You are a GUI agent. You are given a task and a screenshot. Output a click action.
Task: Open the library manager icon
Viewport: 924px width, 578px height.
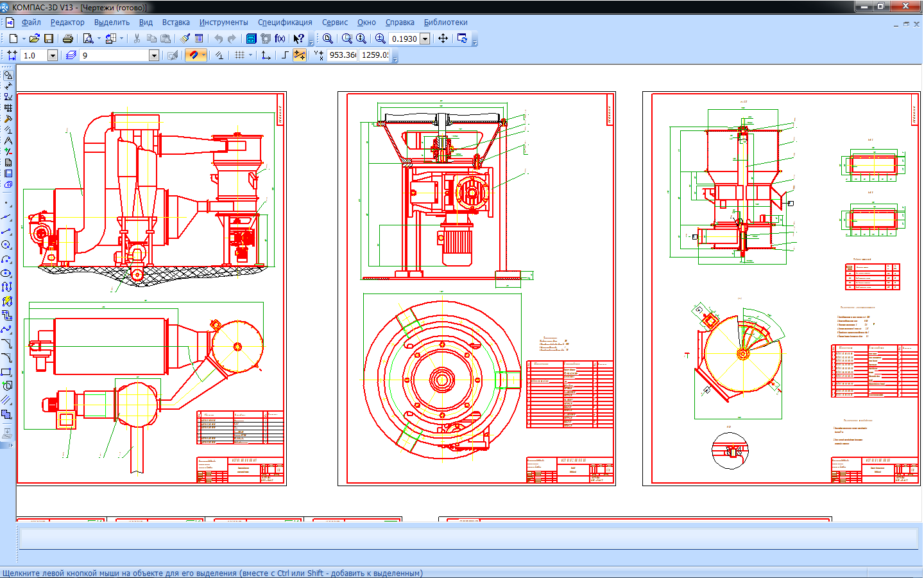pos(252,39)
